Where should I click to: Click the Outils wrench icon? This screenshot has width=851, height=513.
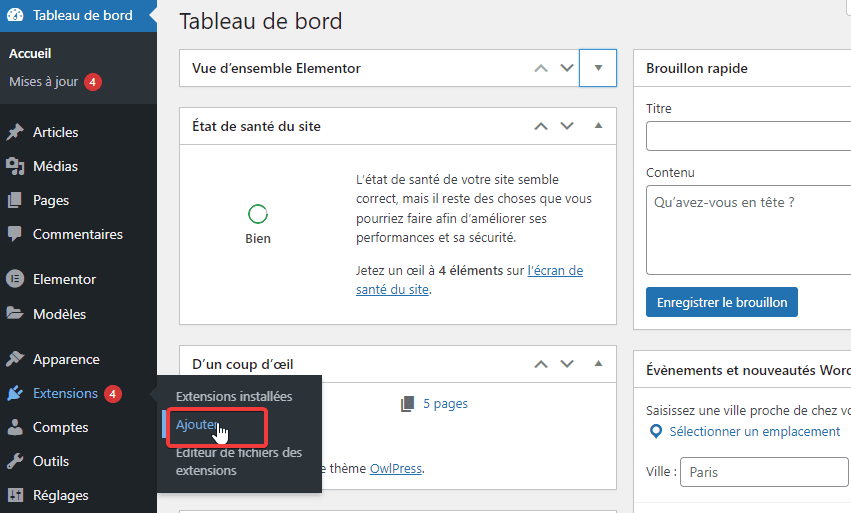pos(15,461)
